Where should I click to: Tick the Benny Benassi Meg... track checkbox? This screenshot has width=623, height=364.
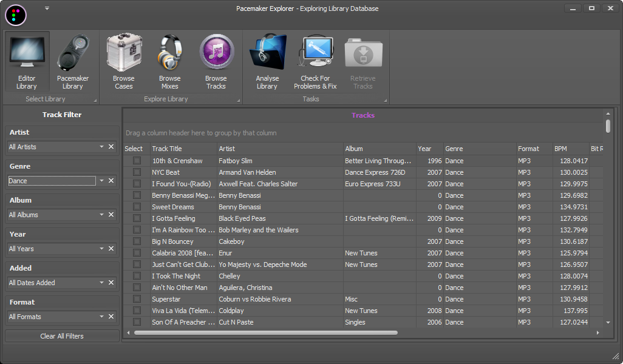[x=137, y=195]
